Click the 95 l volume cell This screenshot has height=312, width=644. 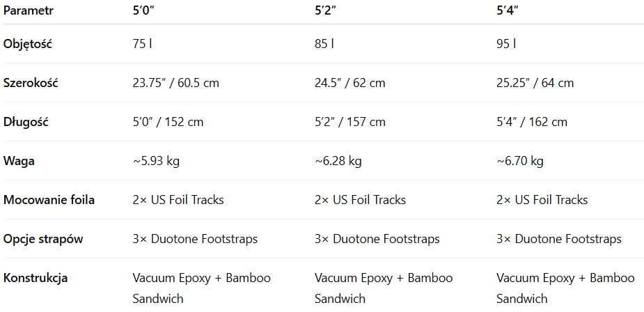click(x=506, y=44)
